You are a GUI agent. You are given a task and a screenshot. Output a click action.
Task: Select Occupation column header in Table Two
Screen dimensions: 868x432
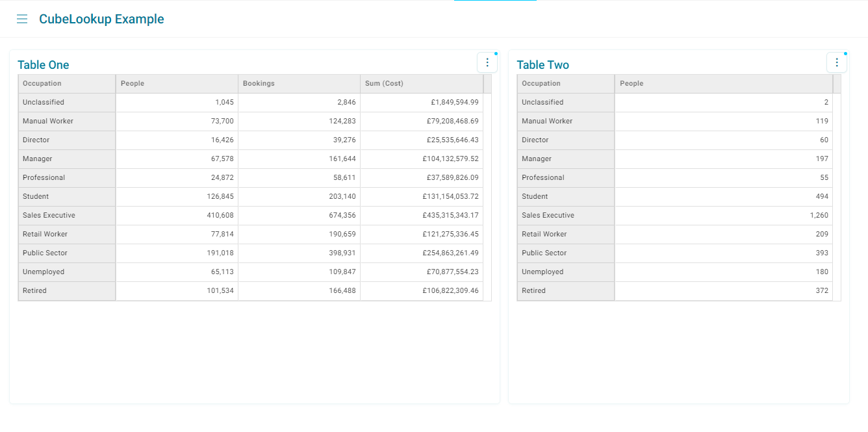coord(566,84)
